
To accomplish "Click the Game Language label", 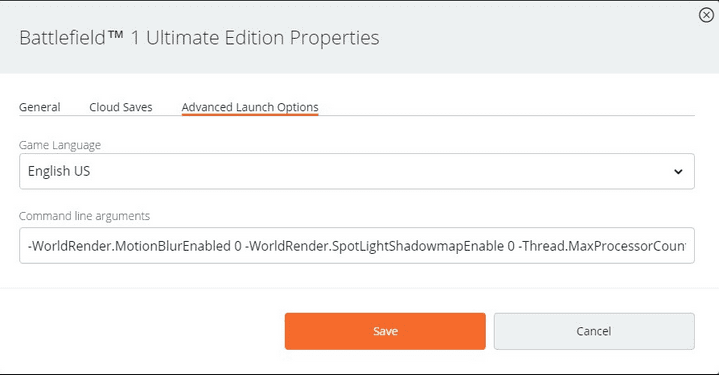I will coord(60,145).
